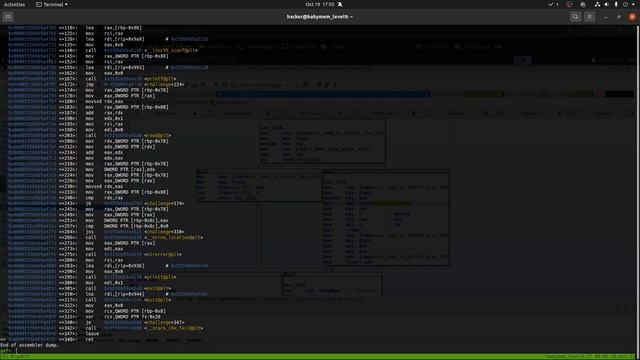
Task: Click the call strerror@plt line
Action: click(x=95, y=254)
